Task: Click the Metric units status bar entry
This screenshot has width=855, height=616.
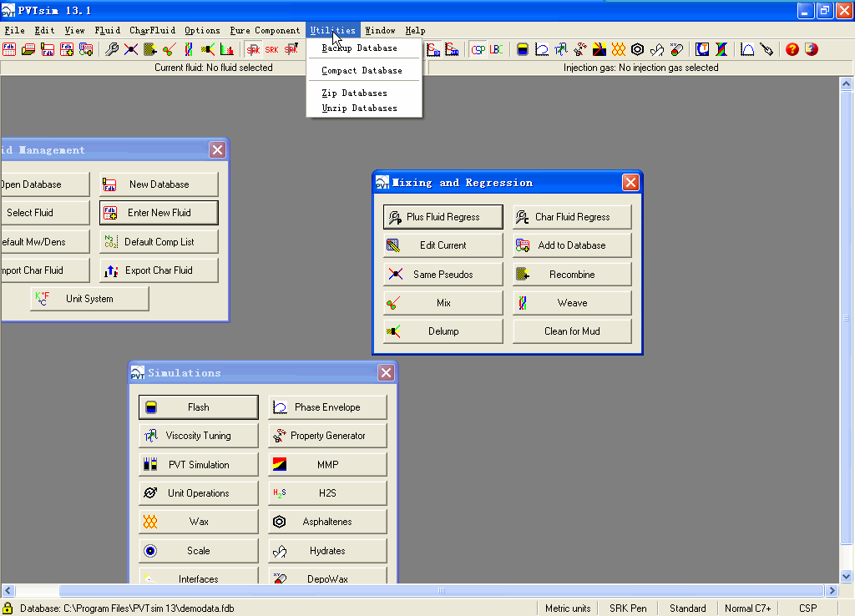Action: click(x=568, y=608)
